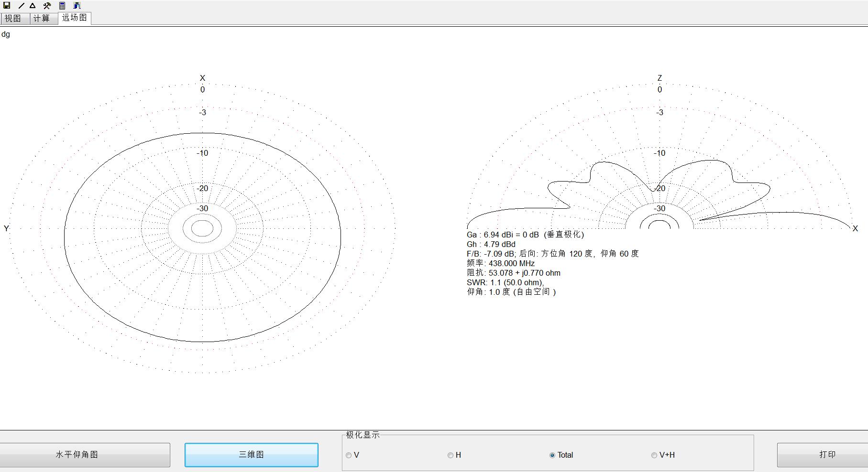868x472 pixels.
Task: Select the V polarization radio button
Action: pyautogui.click(x=349, y=455)
